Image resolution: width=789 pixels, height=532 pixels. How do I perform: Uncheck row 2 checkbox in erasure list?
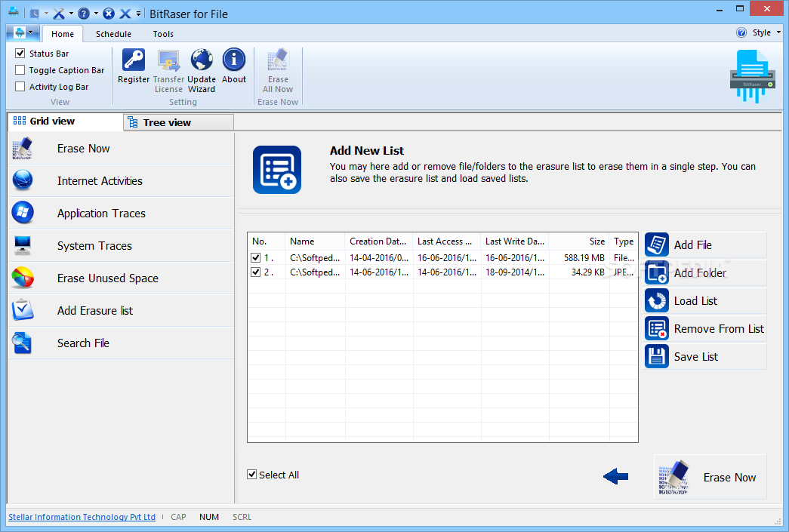(x=256, y=272)
